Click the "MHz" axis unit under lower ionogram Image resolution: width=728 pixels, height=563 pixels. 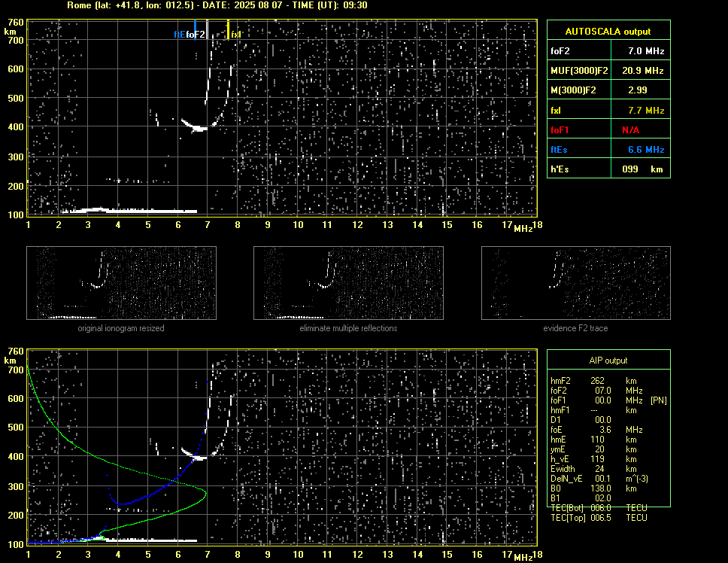tap(523, 558)
